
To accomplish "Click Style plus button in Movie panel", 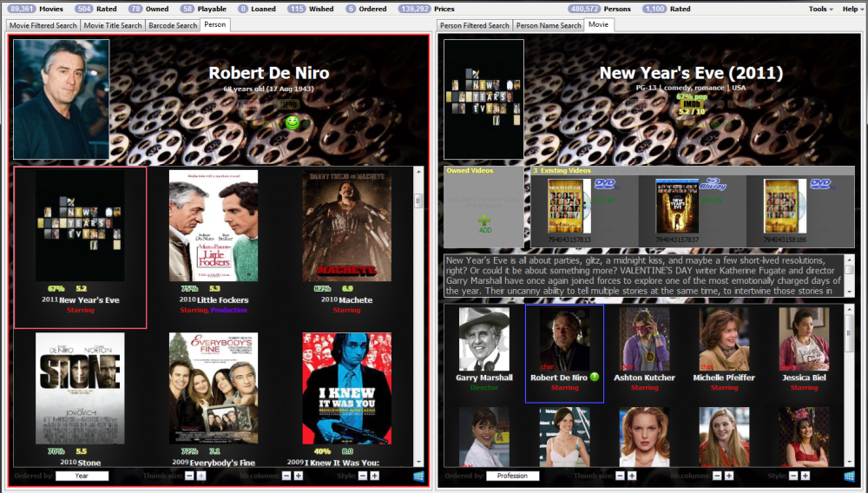I will (x=806, y=476).
